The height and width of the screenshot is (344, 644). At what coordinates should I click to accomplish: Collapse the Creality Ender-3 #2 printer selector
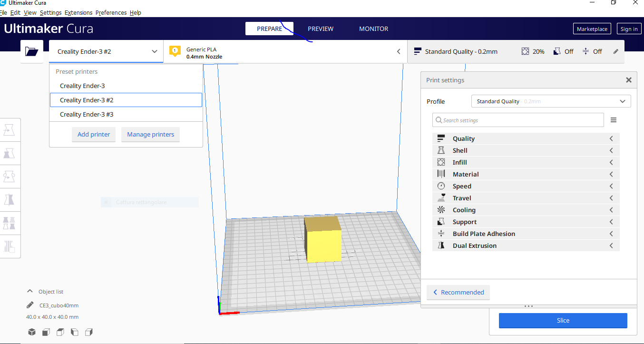[106, 51]
